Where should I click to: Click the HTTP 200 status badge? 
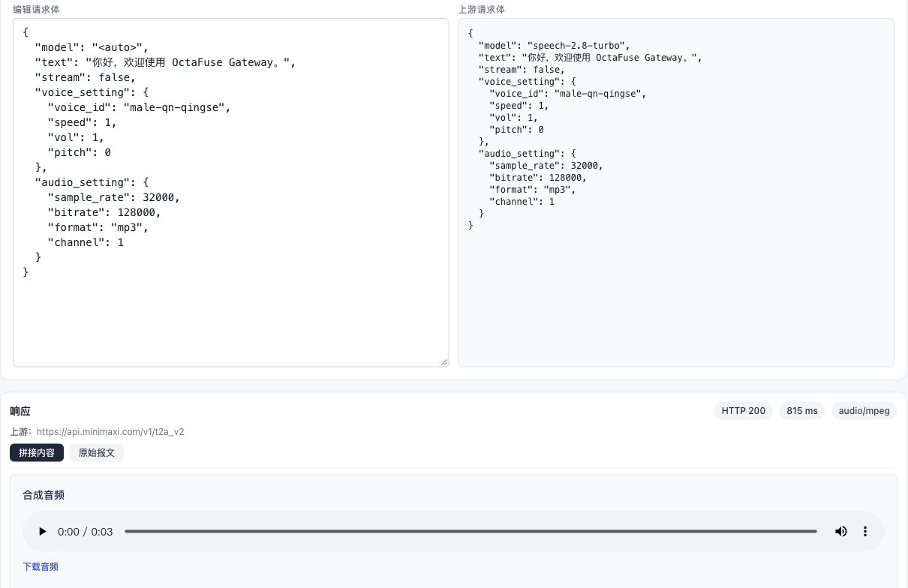coord(744,411)
